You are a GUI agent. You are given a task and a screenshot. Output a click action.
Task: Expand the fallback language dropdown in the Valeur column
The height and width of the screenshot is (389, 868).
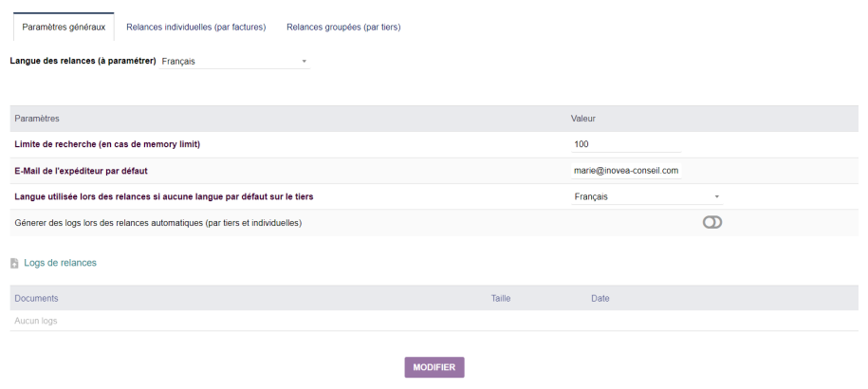646,197
